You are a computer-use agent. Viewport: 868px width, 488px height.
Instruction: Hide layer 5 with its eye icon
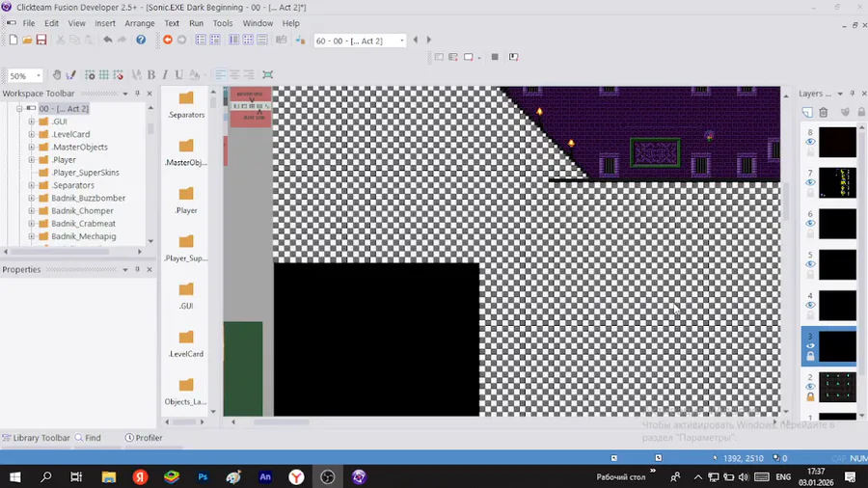tap(810, 264)
